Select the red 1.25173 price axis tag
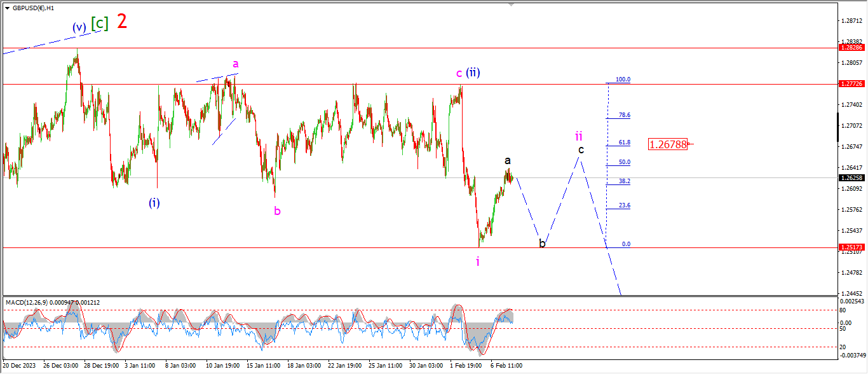This screenshot has width=868, height=374. click(x=850, y=247)
